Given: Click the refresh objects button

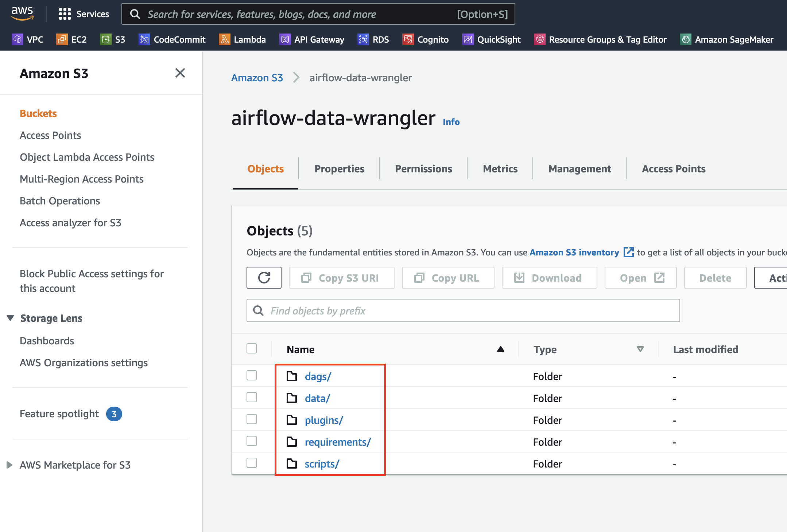Looking at the screenshot, I should (264, 278).
